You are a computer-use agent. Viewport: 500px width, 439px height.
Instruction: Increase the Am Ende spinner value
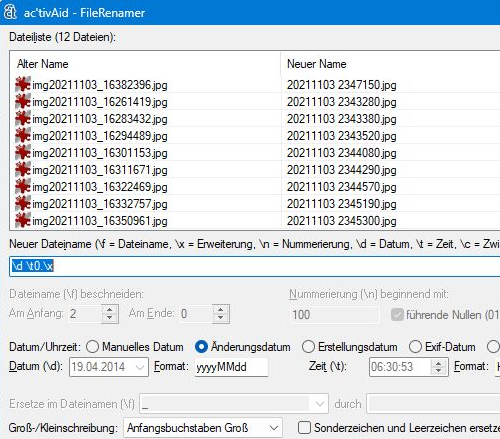click(221, 310)
